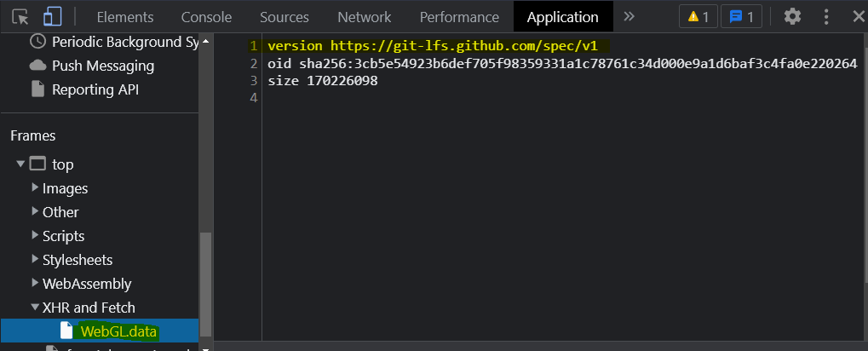
Task: Click line number 3 in the gutter
Action: (x=254, y=81)
